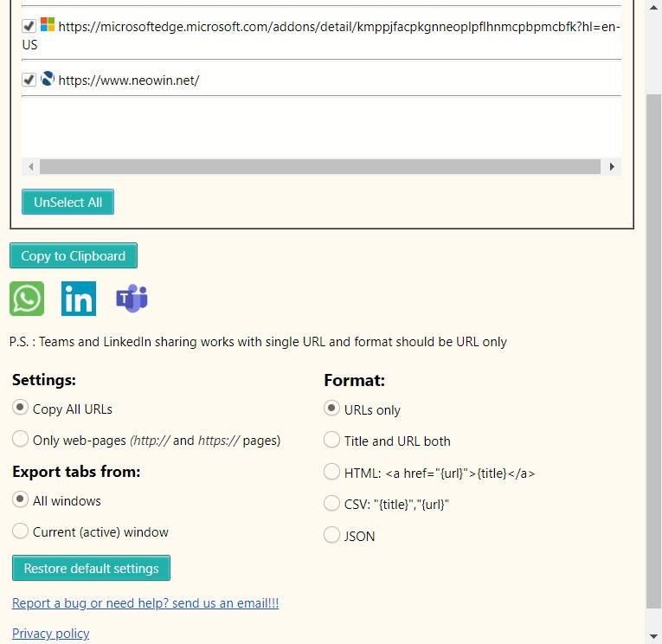Pick Title and URL both format
The image size is (662, 644).
(331, 440)
